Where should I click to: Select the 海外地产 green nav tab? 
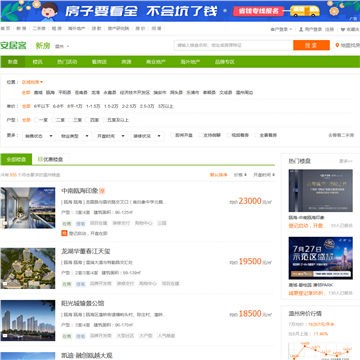pyautogui.click(x=190, y=62)
